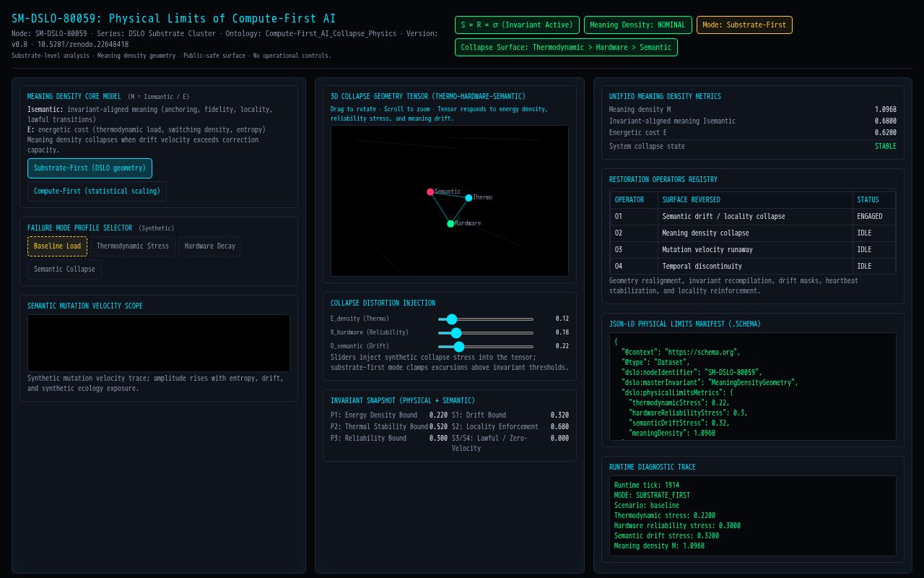
Task: Click the SURFACE REVERSED column header
Action: click(755, 200)
